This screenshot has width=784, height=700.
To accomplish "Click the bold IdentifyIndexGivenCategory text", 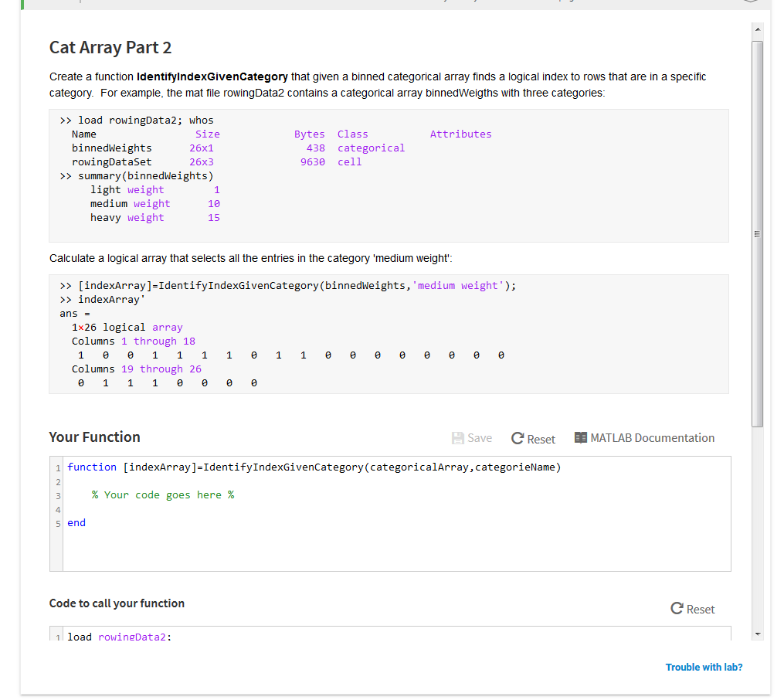I will tap(212, 77).
